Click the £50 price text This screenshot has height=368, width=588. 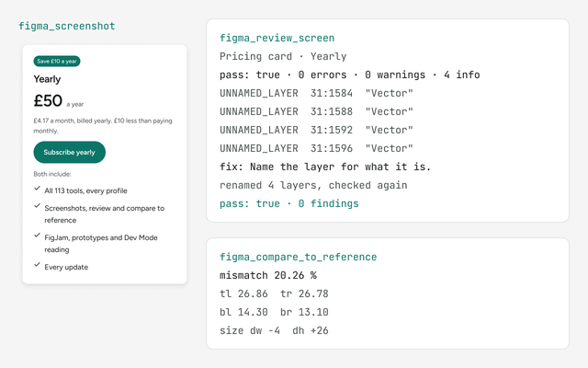48,100
